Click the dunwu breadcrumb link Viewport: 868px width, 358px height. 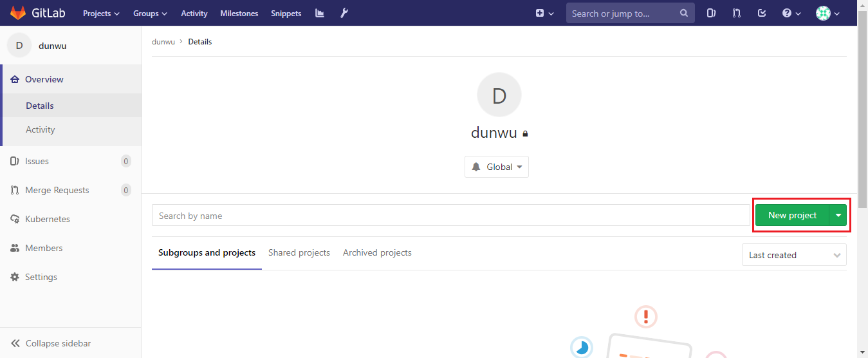click(x=163, y=42)
